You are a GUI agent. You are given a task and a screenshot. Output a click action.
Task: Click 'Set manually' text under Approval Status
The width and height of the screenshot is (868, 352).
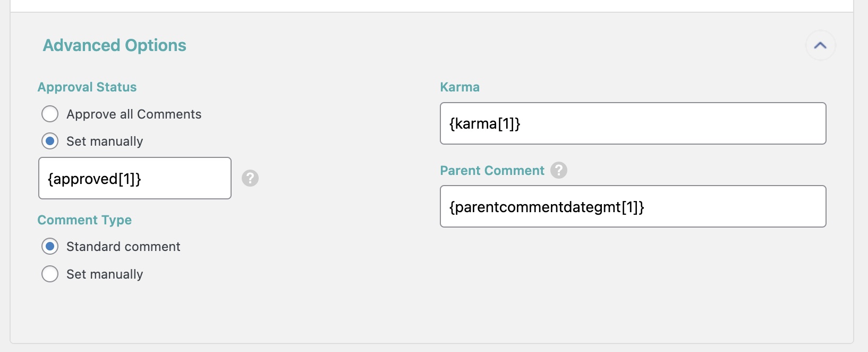pos(105,141)
